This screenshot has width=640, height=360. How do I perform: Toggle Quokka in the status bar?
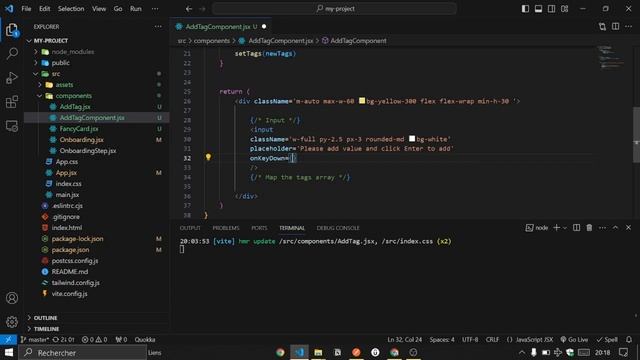(145, 340)
